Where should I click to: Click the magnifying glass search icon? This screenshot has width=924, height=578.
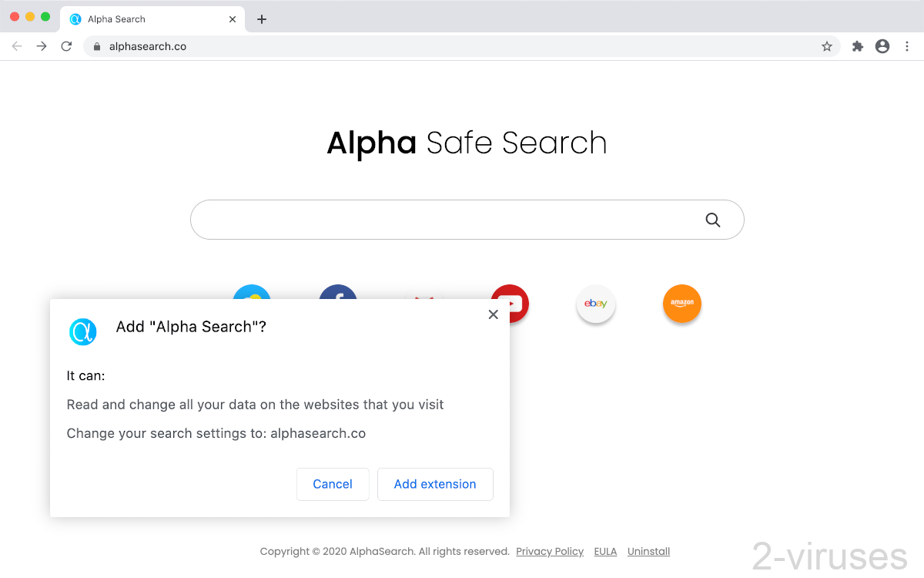[x=712, y=220]
